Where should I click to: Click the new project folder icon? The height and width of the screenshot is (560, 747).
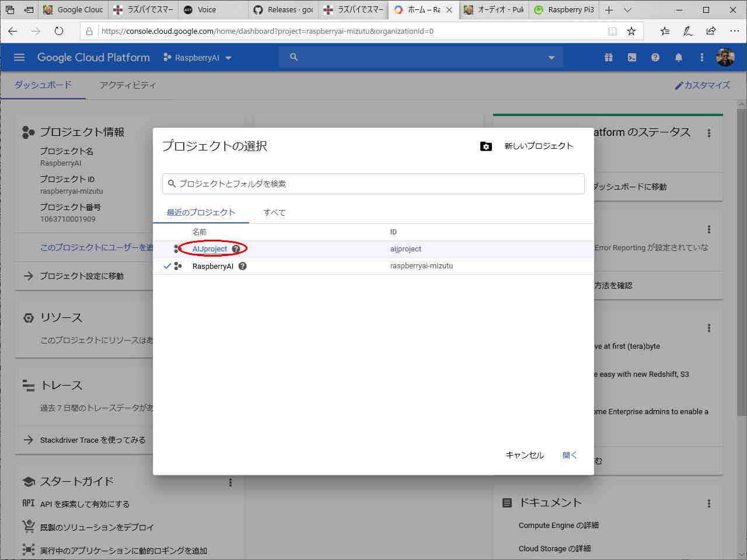pyautogui.click(x=486, y=146)
